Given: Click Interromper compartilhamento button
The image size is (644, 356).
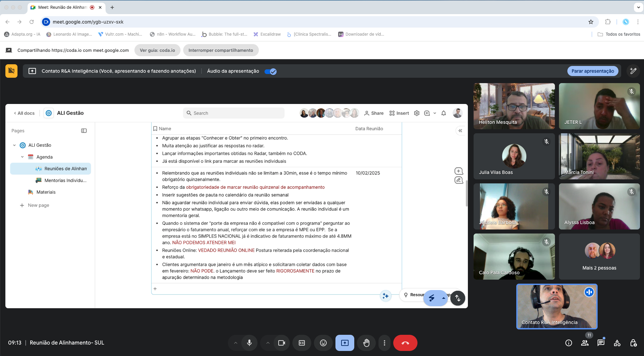Looking at the screenshot, I should pos(221,50).
